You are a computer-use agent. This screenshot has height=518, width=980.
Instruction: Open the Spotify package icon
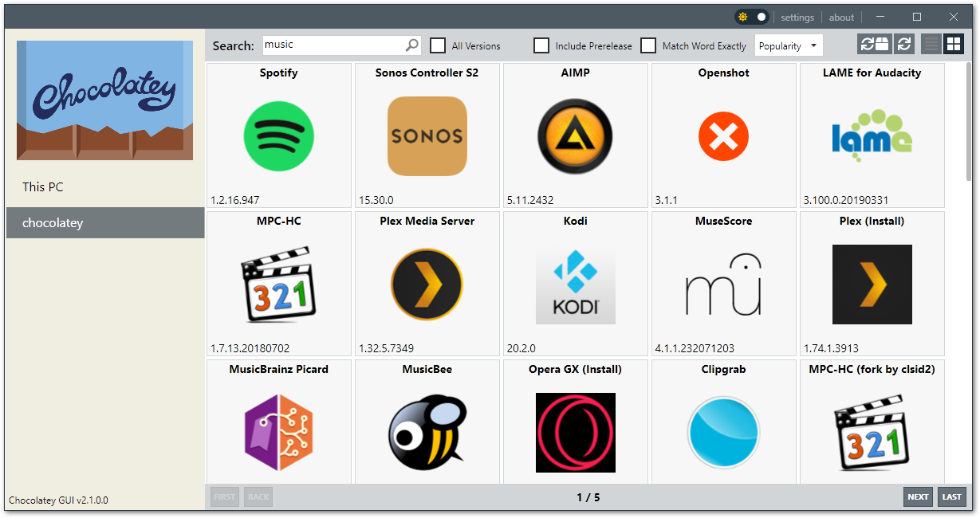tap(279, 136)
